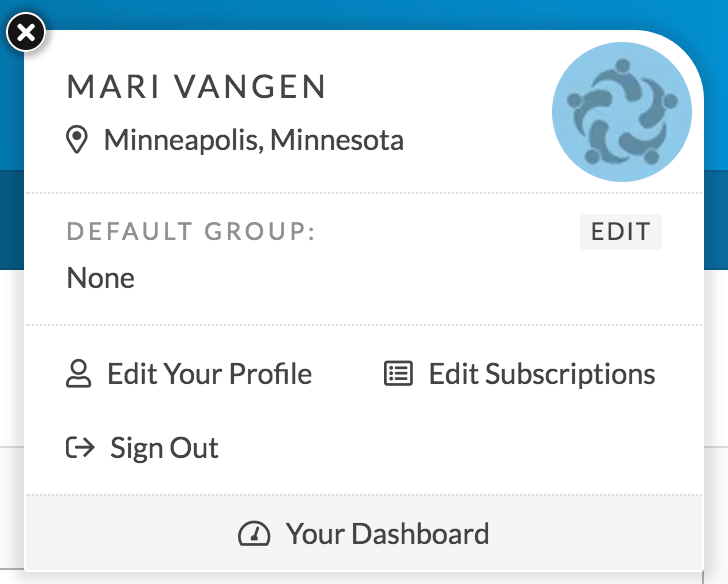Click the MARI VANGEN name heading

tap(197, 87)
